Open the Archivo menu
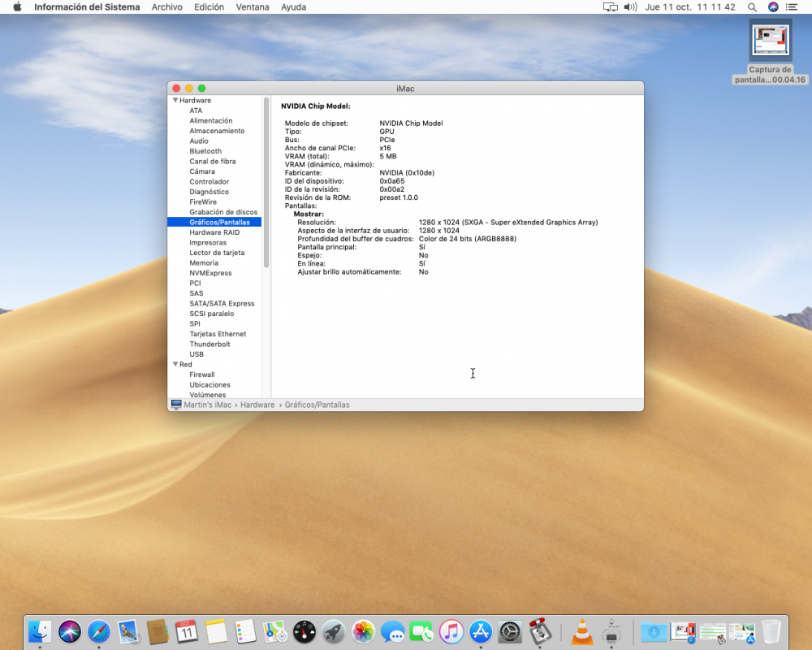 (166, 7)
